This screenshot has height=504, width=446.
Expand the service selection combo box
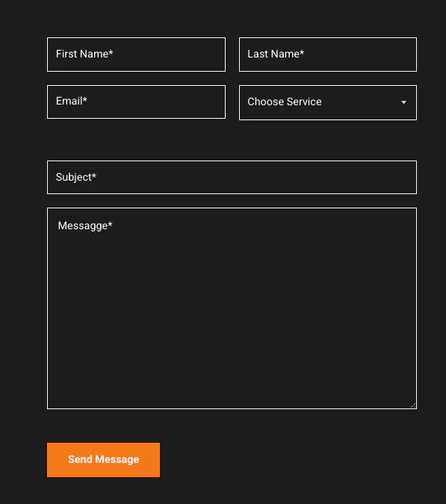coord(328,102)
